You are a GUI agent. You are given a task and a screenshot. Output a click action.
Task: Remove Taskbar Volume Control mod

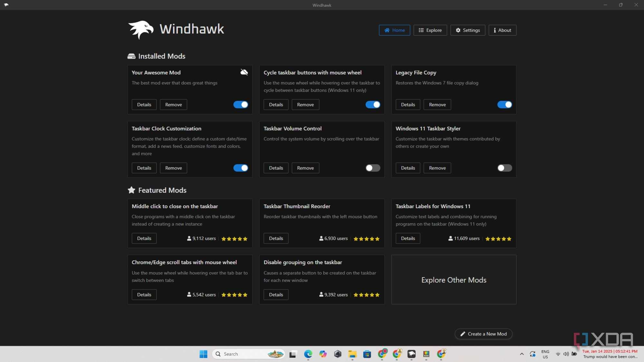[x=305, y=168]
